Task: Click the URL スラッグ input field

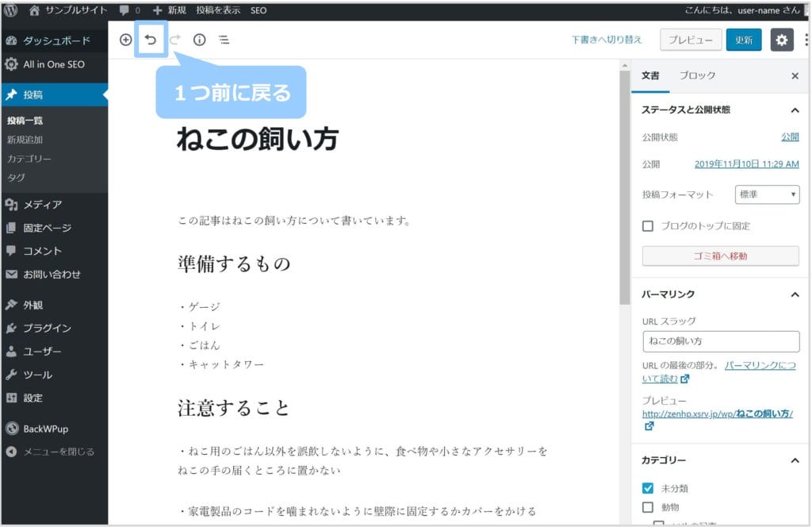Action: [720, 341]
